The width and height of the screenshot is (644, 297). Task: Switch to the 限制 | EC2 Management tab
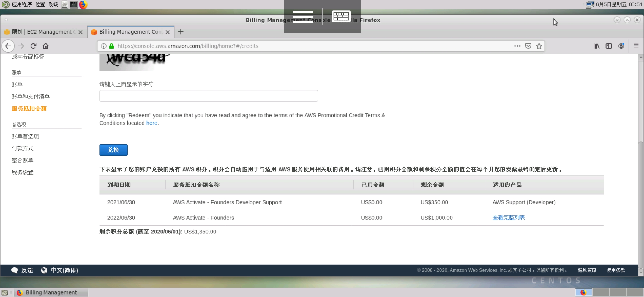[43, 32]
